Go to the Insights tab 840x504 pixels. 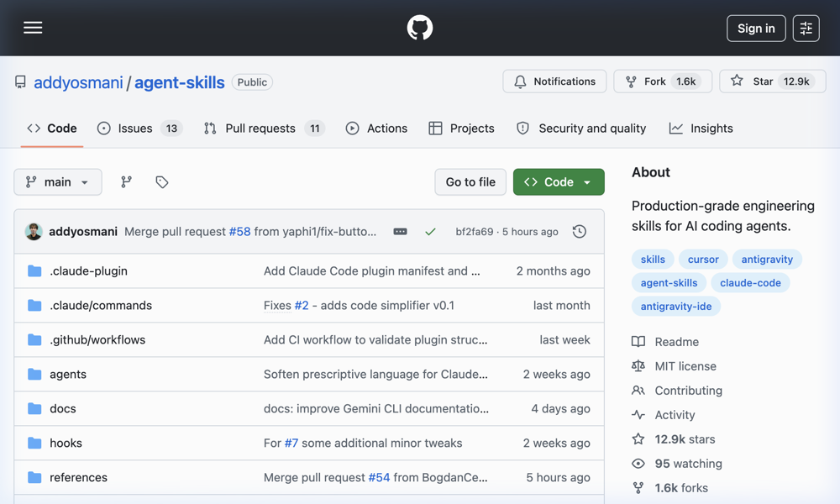pos(701,129)
